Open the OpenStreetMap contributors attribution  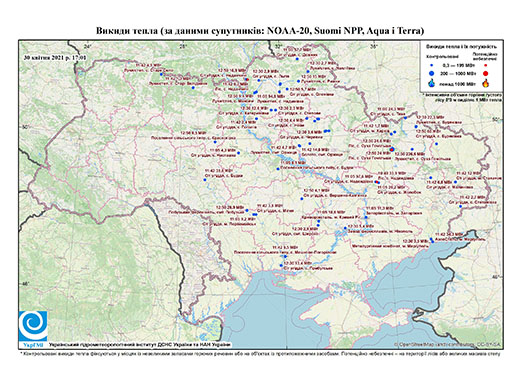[x=447, y=344]
